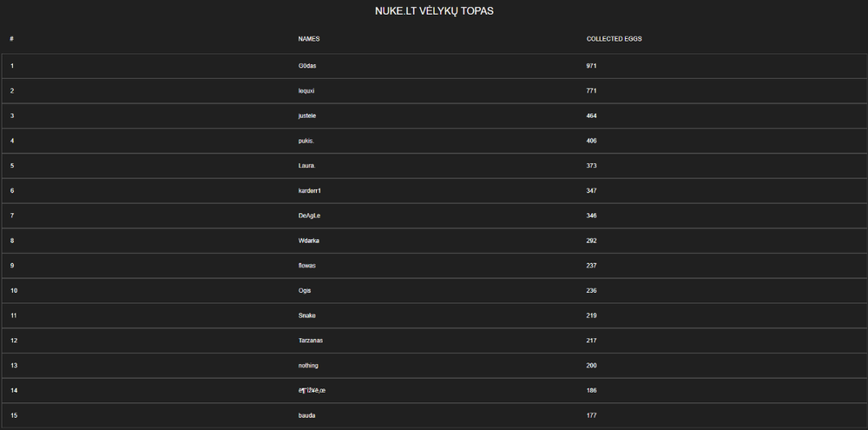The width and height of the screenshot is (868, 430).
Task: Select the DeAgLe name in row 7
Action: (310, 215)
